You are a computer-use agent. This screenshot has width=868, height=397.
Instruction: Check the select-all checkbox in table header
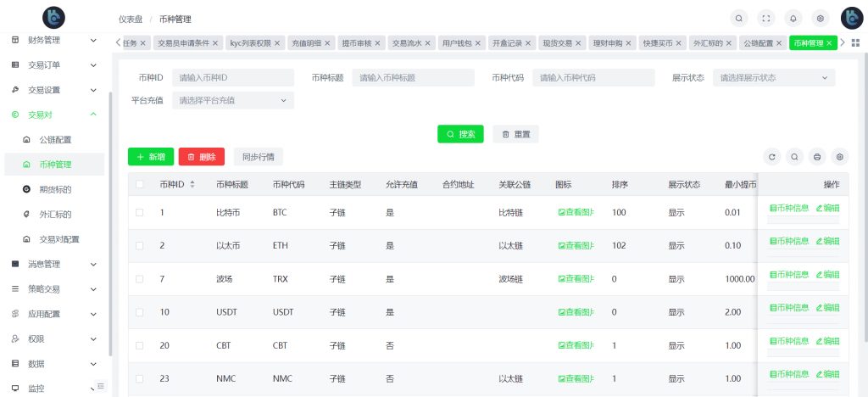tap(140, 184)
